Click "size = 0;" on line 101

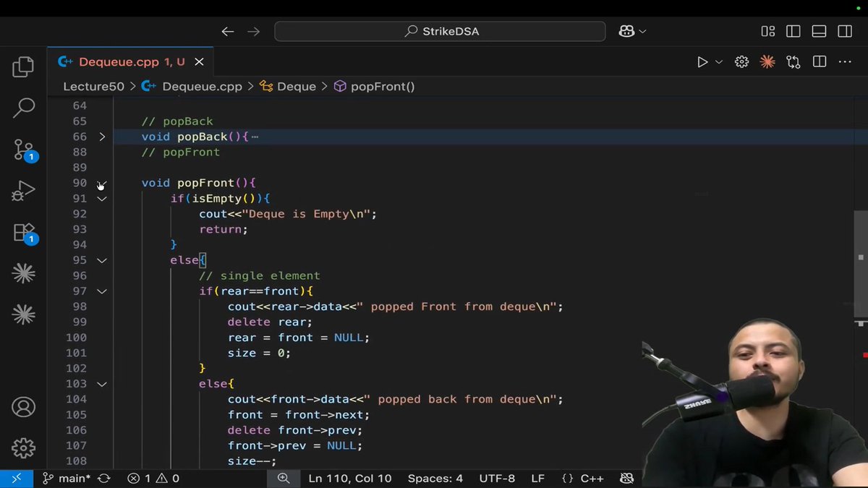(259, 353)
